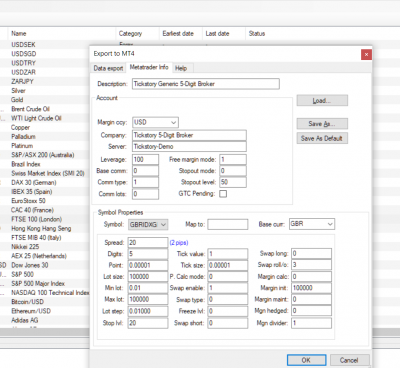Viewport: 400px width, 368px height.
Task: Click the Stop lvl field
Action: (x=148, y=323)
